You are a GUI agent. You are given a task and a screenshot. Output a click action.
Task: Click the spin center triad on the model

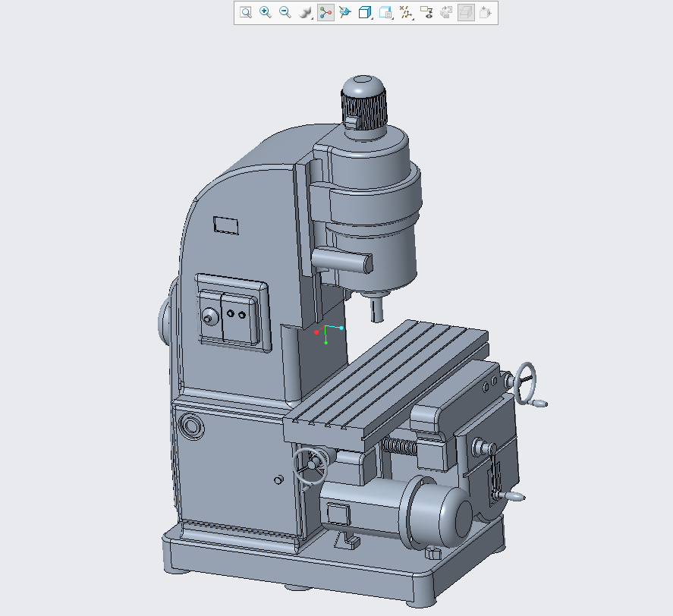click(328, 334)
